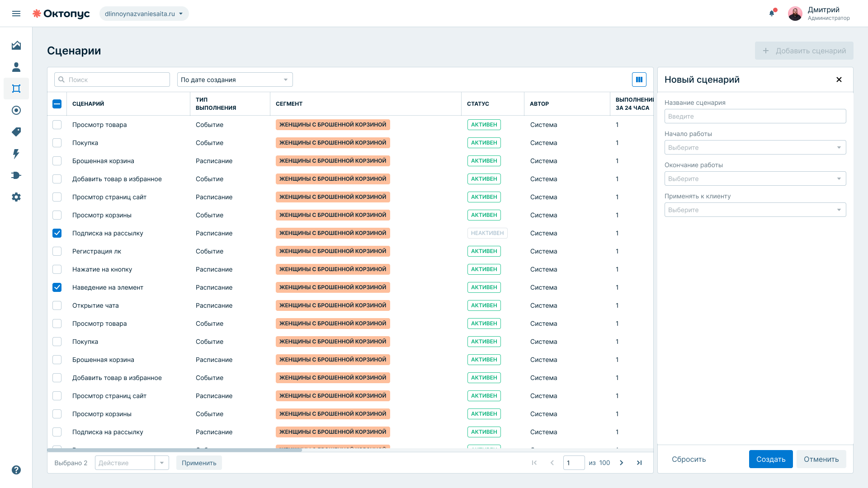The width and height of the screenshot is (868, 488).
Task: Open the tags icon in sidebar
Action: coord(16,132)
